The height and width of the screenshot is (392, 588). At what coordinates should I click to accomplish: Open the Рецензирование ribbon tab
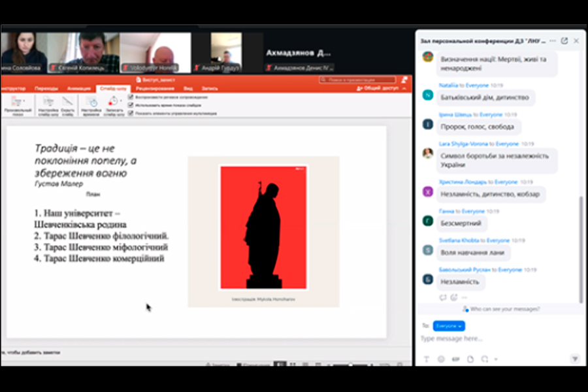click(155, 89)
